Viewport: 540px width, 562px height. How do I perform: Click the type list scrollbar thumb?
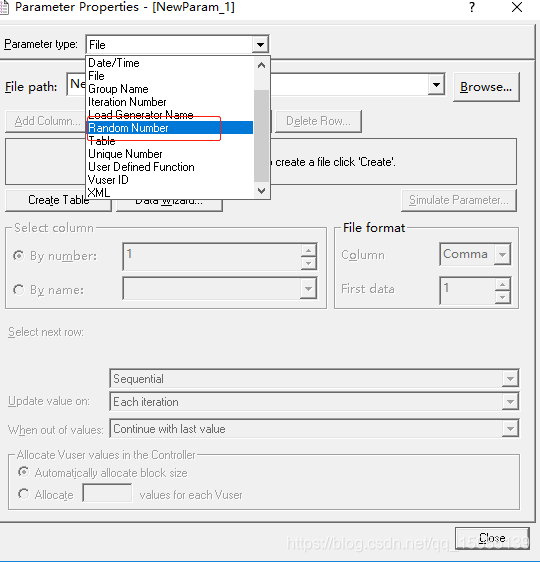[x=262, y=136]
